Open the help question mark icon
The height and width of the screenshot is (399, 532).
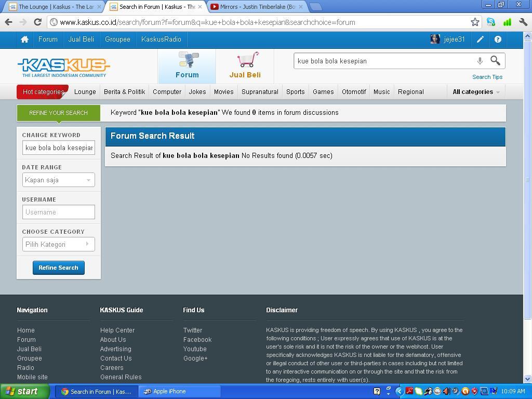coord(498,39)
